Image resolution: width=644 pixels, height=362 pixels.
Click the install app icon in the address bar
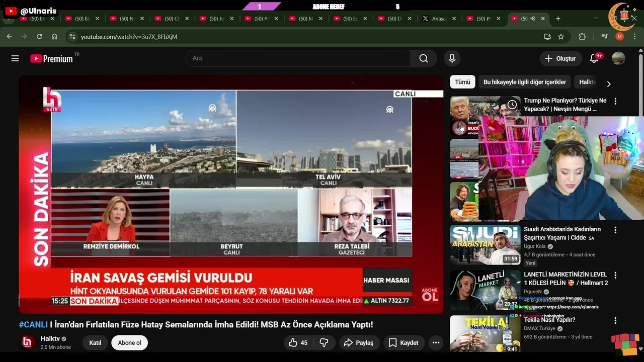click(x=547, y=37)
